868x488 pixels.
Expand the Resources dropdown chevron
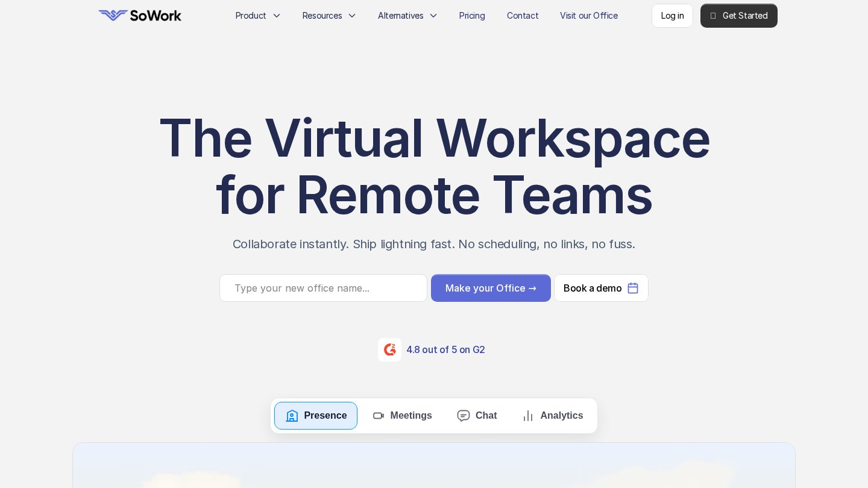point(352,16)
